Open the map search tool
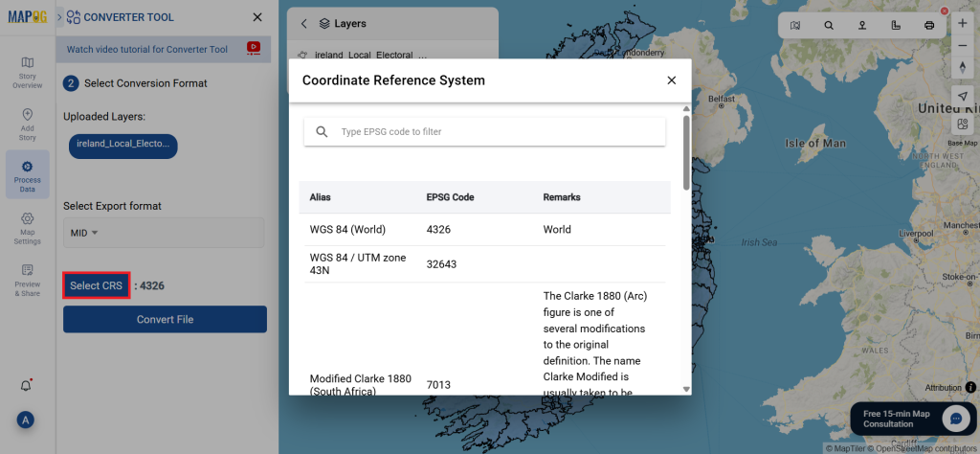Image resolution: width=980 pixels, height=454 pixels. tap(829, 26)
